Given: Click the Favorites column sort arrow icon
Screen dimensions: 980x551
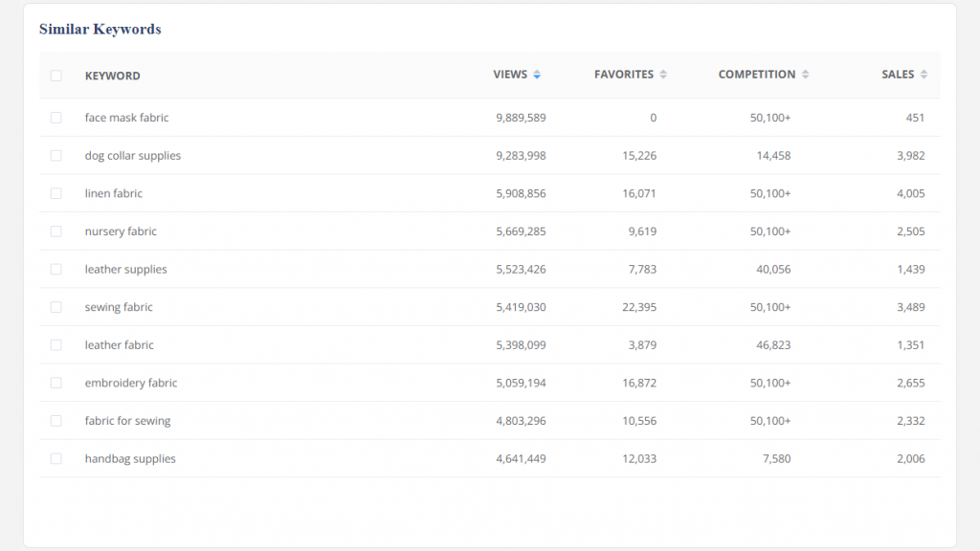Looking at the screenshot, I should click(663, 75).
